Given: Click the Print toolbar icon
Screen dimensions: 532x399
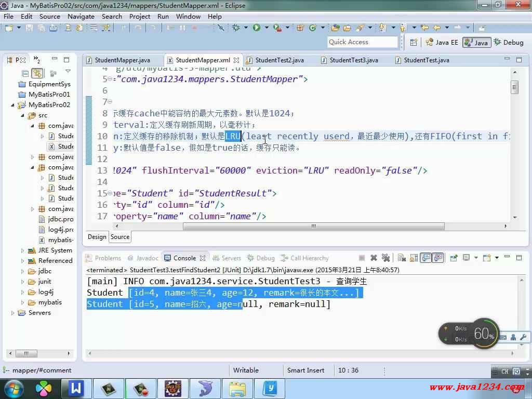Looking at the screenshot, I should point(54,28).
